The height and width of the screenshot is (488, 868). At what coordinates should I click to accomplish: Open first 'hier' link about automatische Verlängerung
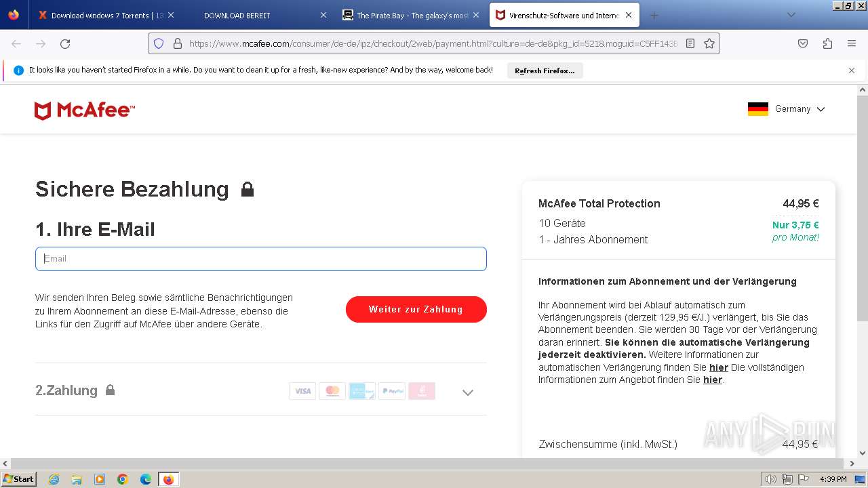(719, 367)
